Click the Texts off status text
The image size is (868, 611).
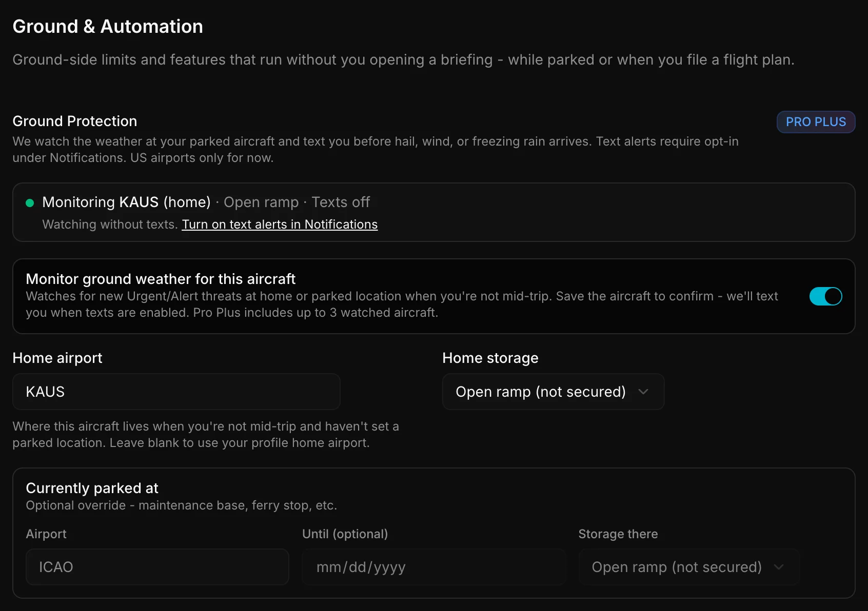[341, 202]
